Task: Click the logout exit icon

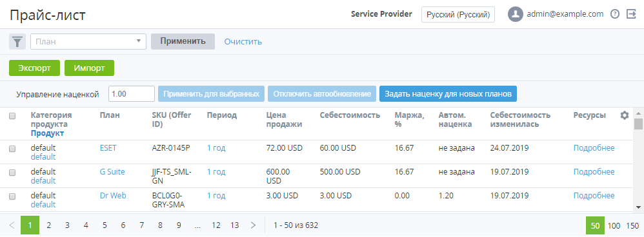Action: [631, 14]
